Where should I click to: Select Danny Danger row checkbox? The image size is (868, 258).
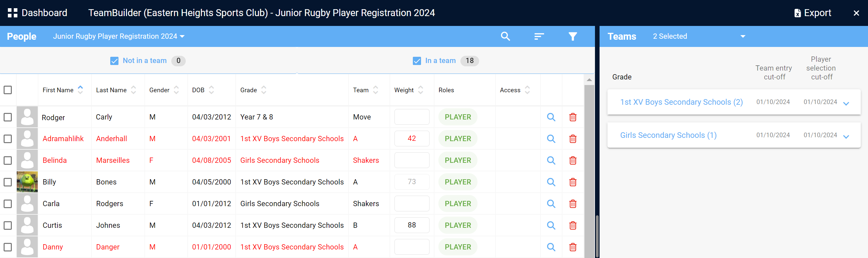(8, 247)
